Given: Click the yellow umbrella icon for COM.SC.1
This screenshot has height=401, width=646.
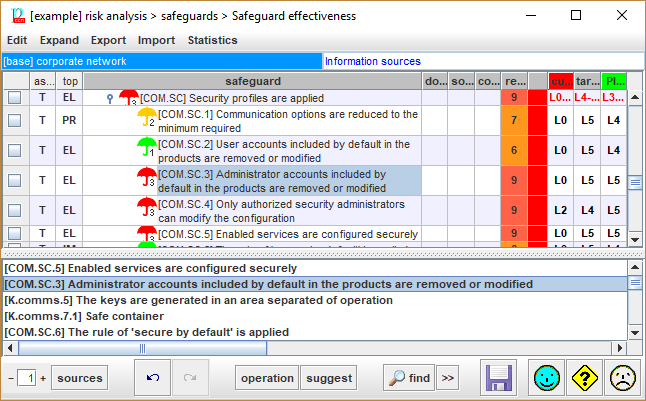Looking at the screenshot, I should click(x=146, y=119).
